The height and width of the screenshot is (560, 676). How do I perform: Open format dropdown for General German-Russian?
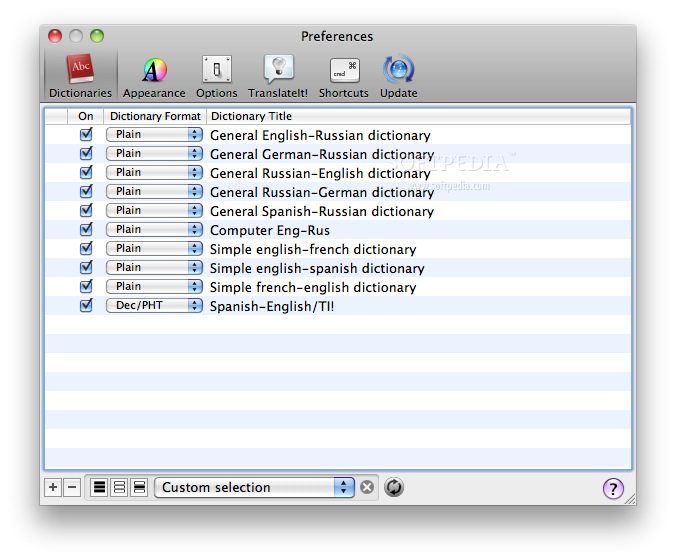pos(154,153)
